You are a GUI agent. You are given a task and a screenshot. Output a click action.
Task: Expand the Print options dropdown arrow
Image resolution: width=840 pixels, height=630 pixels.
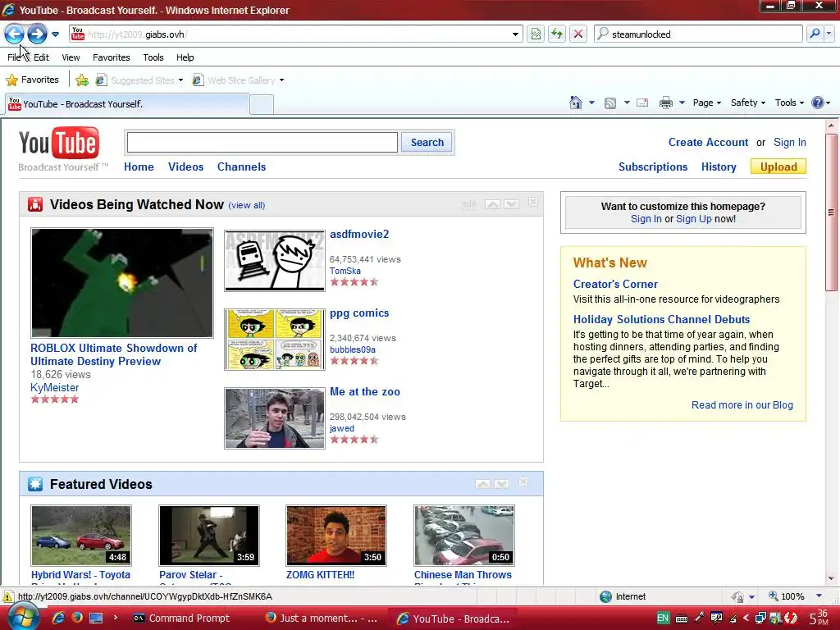pos(682,103)
